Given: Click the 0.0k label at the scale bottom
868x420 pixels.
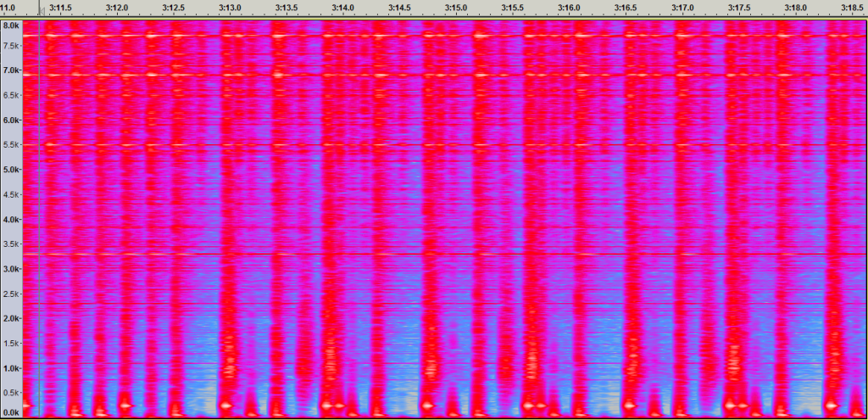Looking at the screenshot, I should tap(11, 412).
